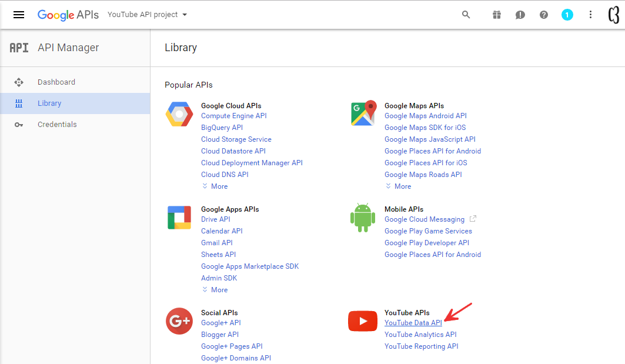Image resolution: width=625 pixels, height=364 pixels.
Task: Open the Gmail API link
Action: 217,242
